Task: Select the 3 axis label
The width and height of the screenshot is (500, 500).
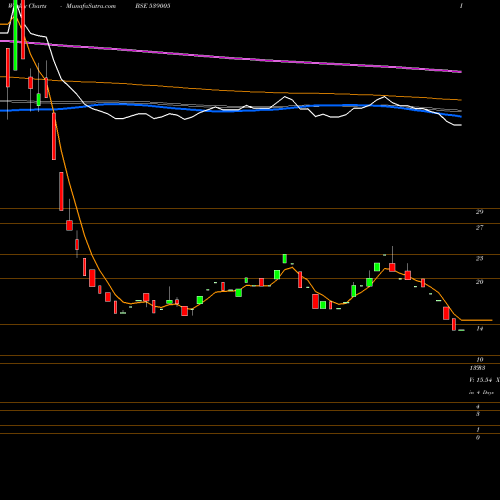Action: coord(478,414)
